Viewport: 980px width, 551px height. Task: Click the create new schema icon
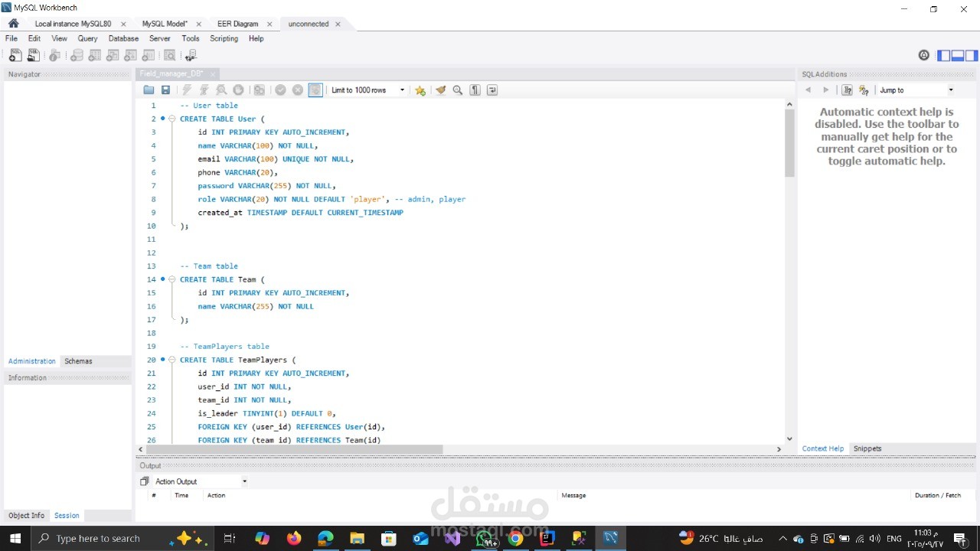click(x=77, y=55)
